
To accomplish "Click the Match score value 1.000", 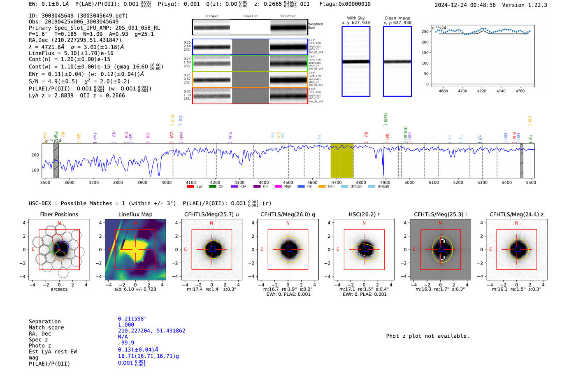I will pyautogui.click(x=126, y=325).
